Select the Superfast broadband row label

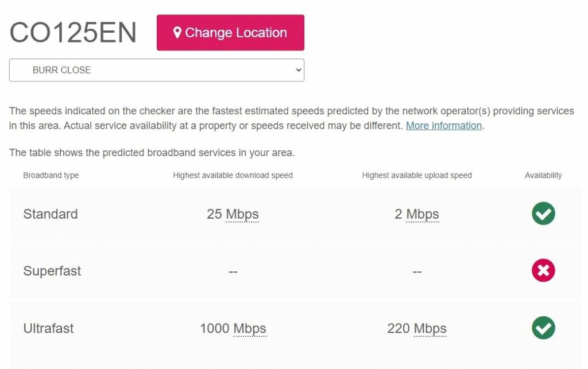tap(52, 271)
